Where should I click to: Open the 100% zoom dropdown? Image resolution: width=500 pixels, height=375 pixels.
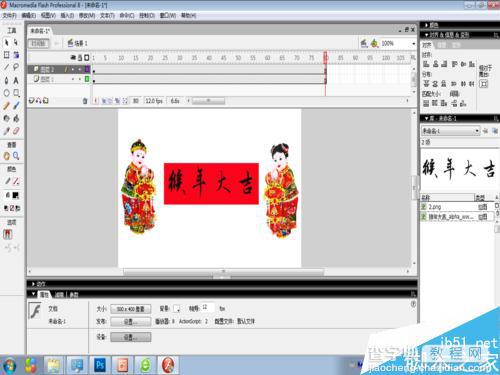413,44
